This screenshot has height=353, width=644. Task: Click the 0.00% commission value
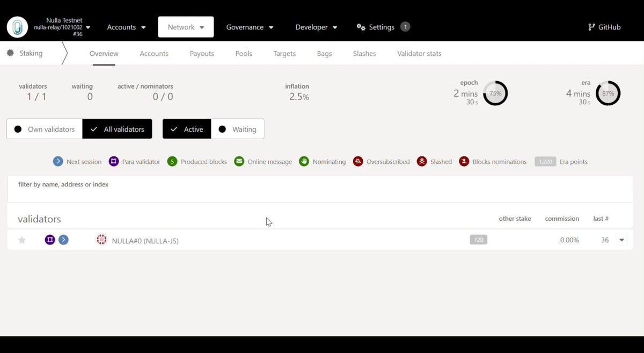tap(569, 240)
